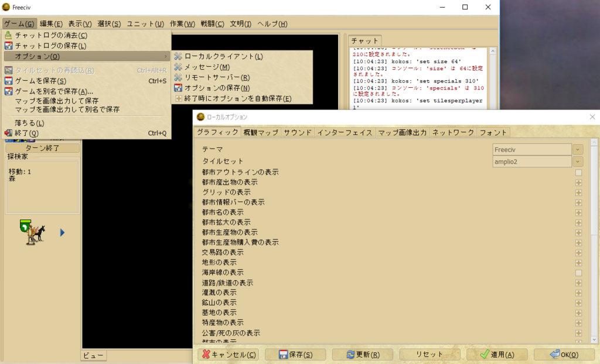Viewport: 600px width, 364px height.
Task: Toggle 終了時にオプションを自動保存 checkbox
Action: [x=178, y=98]
